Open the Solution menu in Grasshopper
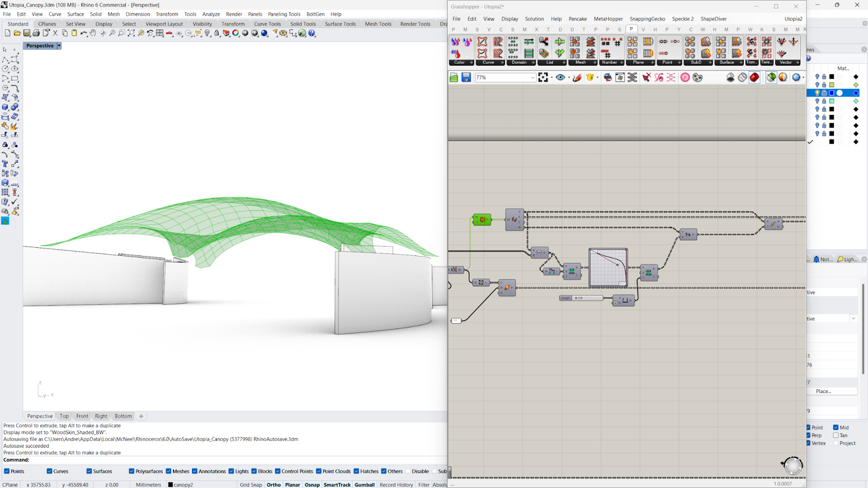868x488 pixels. [534, 19]
